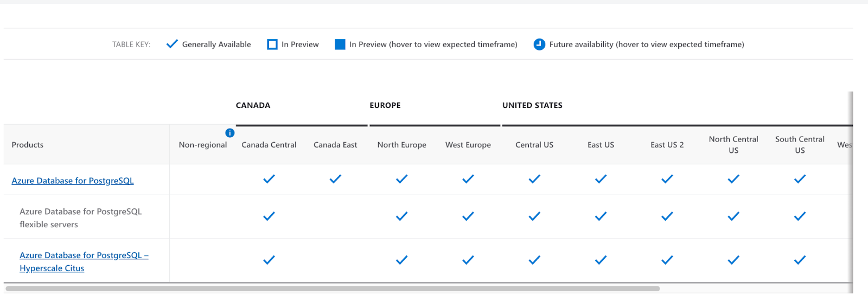Image resolution: width=868 pixels, height=301 pixels.
Task: Click the Future availability clock legend icon
Action: click(x=539, y=44)
